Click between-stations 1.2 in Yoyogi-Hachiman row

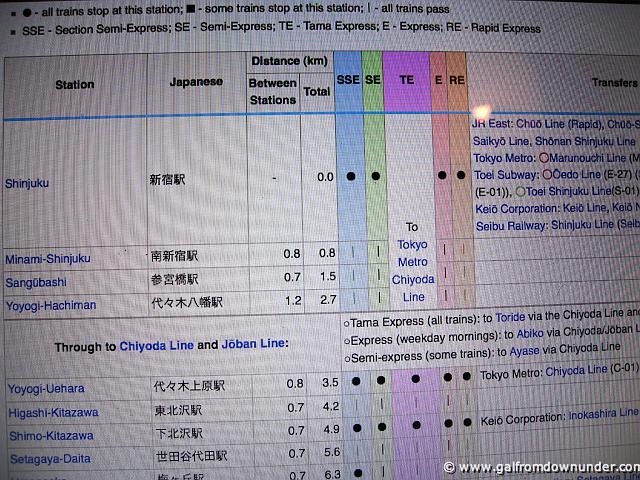293,301
